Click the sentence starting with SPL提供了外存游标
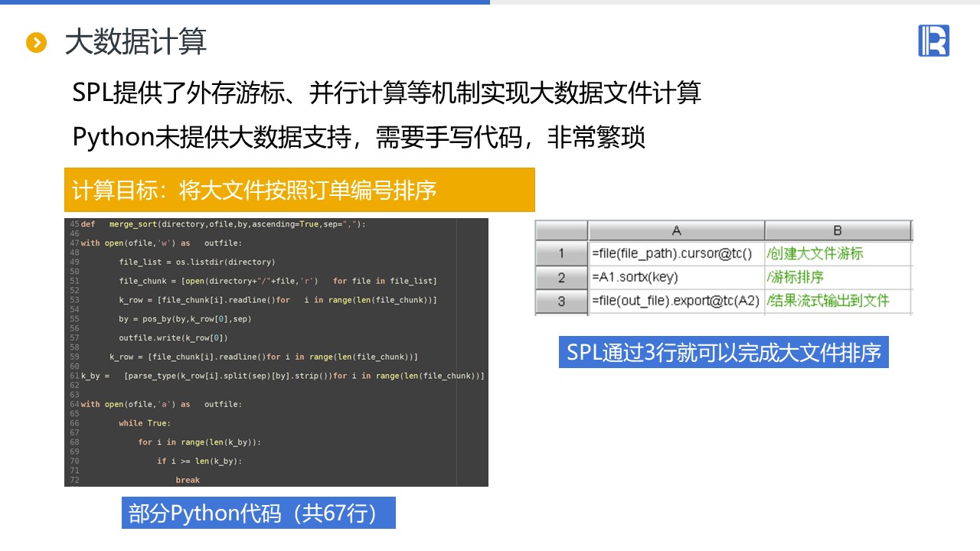 (387, 93)
